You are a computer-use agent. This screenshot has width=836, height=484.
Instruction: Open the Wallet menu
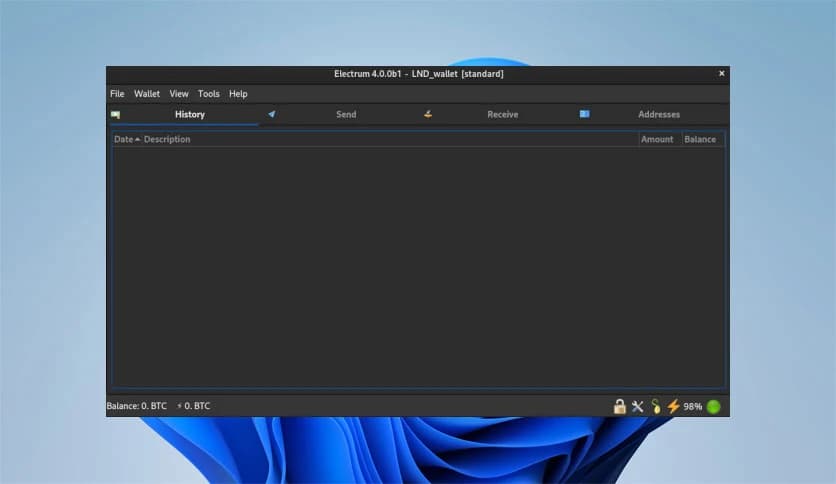(x=147, y=94)
